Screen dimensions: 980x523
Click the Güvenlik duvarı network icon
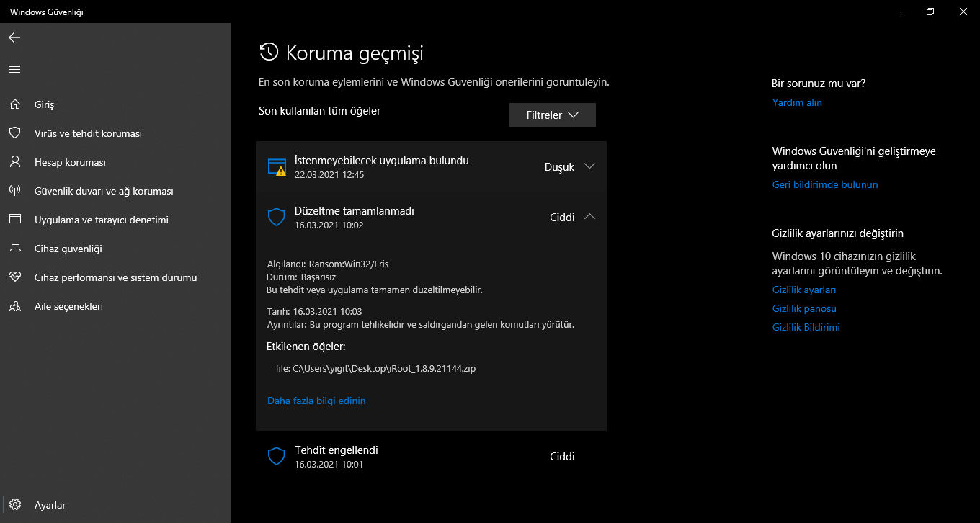14,191
